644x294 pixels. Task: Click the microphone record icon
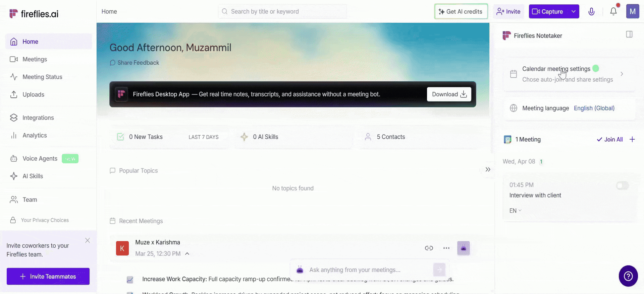[x=592, y=11]
